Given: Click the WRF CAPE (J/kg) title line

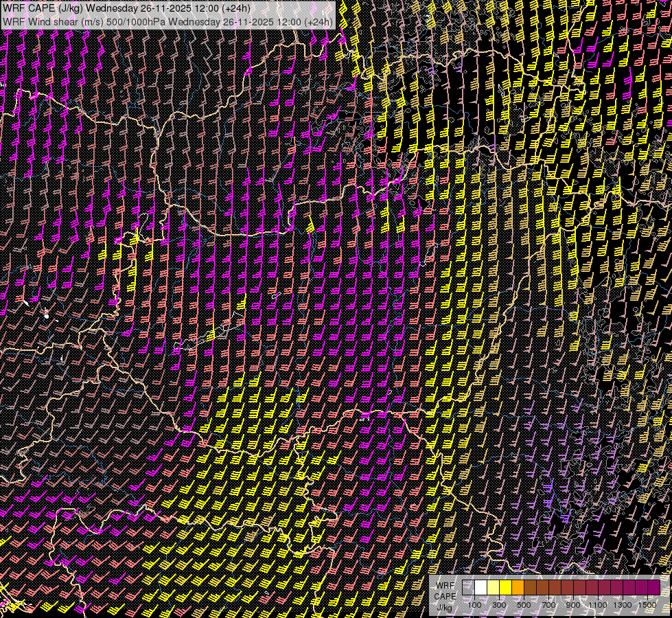Looking at the screenshot, I should click(x=127, y=9).
